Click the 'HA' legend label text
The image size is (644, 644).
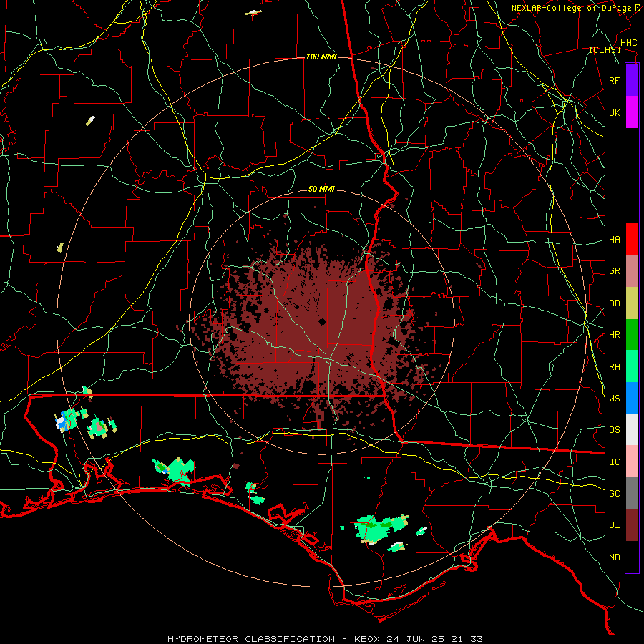(x=614, y=240)
